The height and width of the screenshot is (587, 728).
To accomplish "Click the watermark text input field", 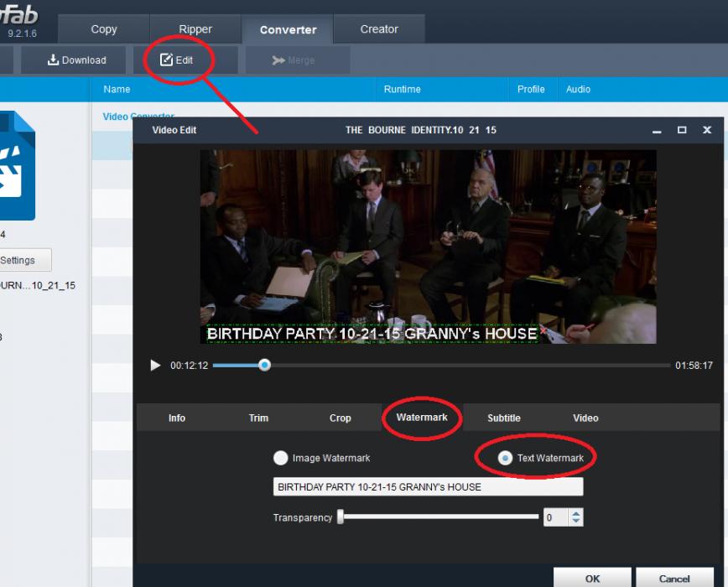I will tap(428, 486).
